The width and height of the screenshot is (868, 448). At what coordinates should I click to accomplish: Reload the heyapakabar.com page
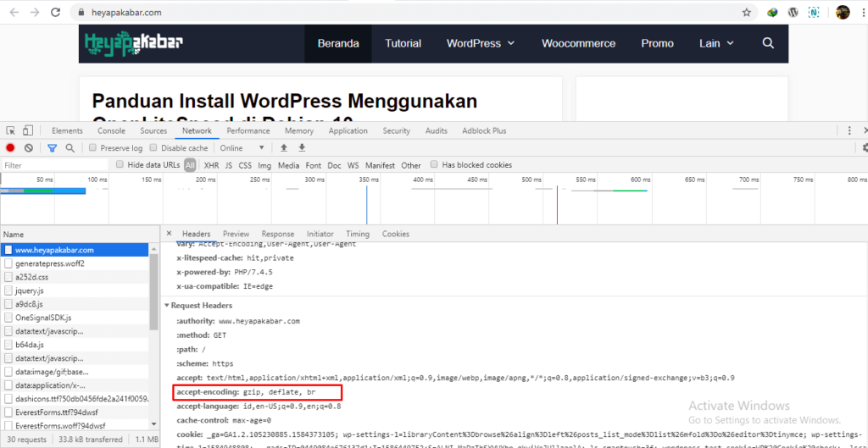coord(55,12)
